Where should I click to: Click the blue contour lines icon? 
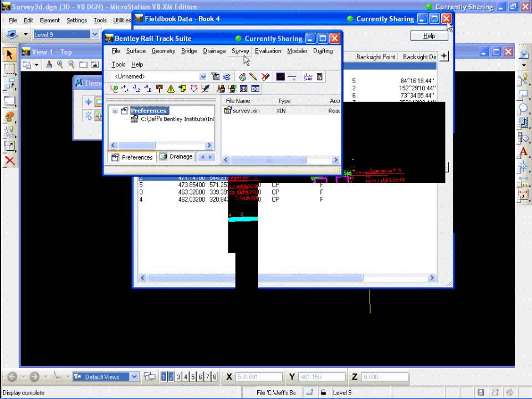[226, 76]
